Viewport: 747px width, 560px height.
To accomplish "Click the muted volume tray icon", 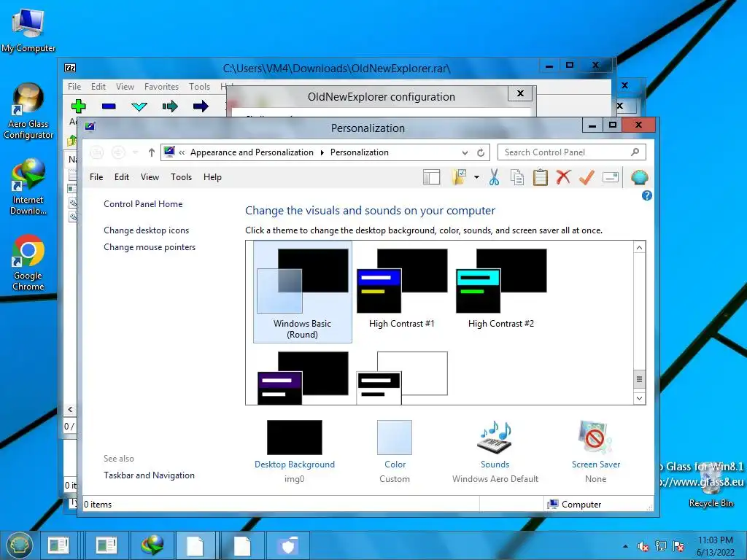I will (x=643, y=546).
